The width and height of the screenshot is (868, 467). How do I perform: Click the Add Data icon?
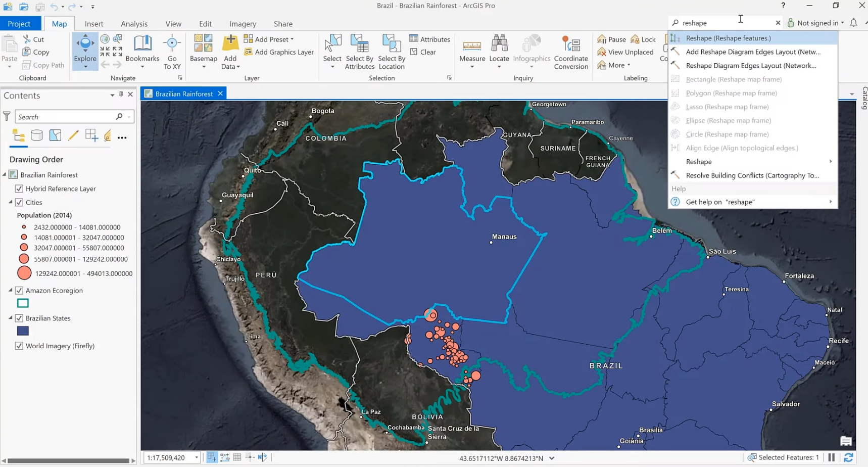click(230, 44)
